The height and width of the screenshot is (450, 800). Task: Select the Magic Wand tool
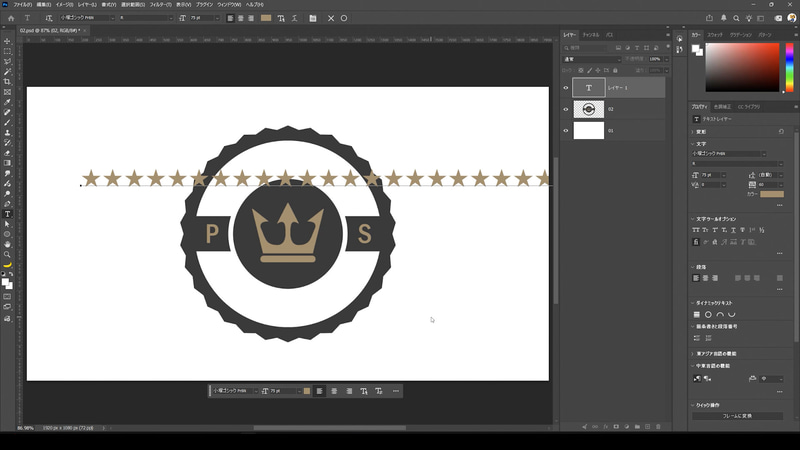pos(7,72)
